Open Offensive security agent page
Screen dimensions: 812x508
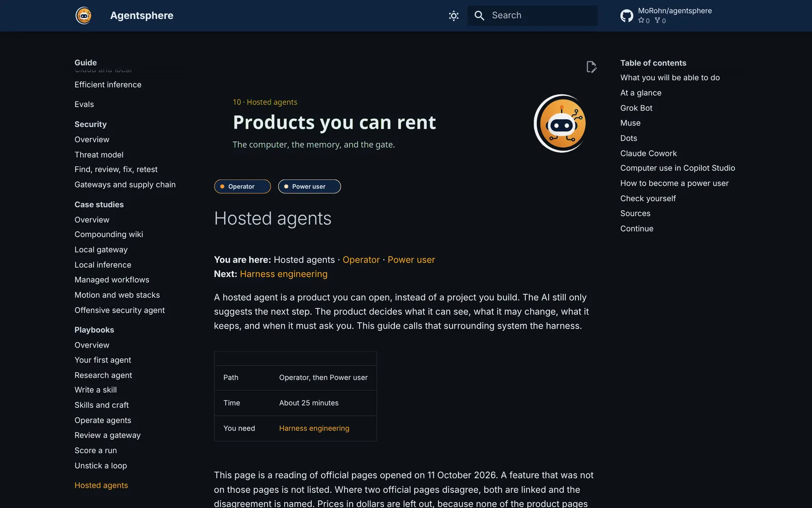pos(120,310)
